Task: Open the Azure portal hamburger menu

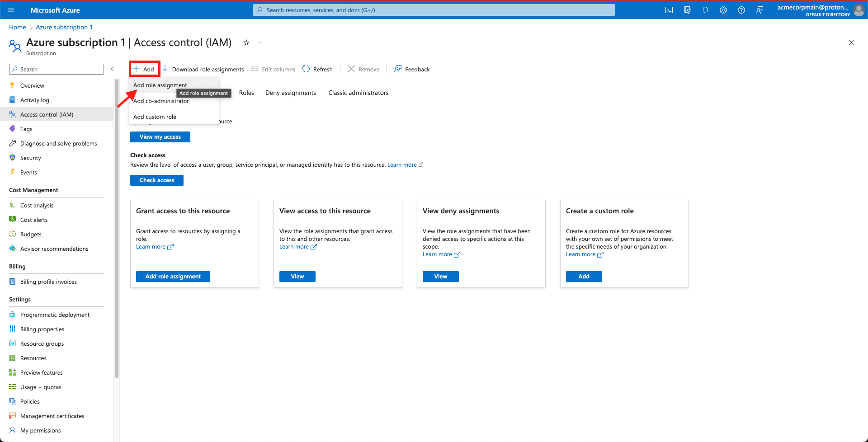Action: pos(11,10)
